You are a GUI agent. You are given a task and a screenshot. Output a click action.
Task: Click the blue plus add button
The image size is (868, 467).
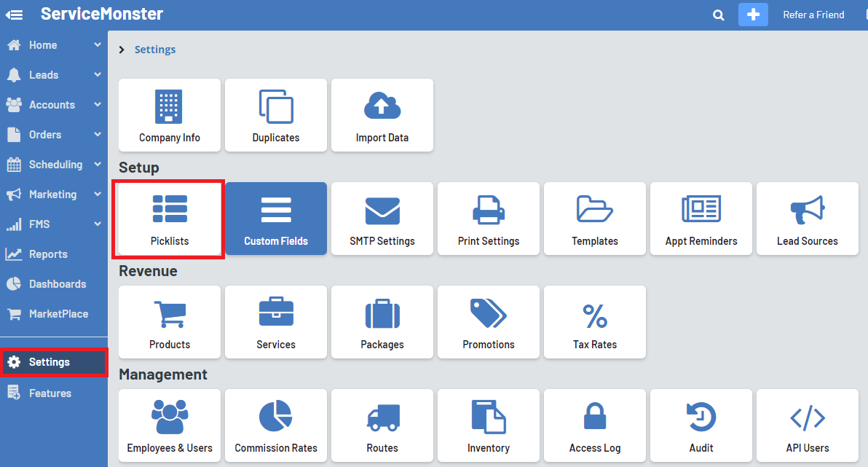point(753,15)
